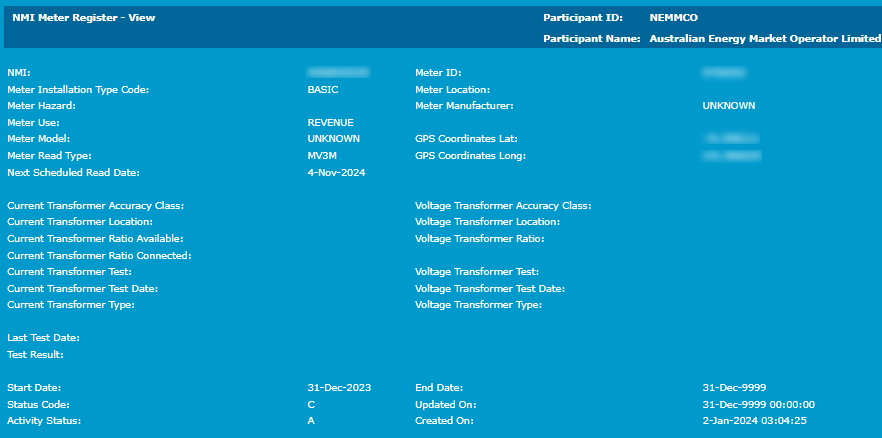
Task: Select the 4-Nov-2024 next scheduled read date
Action: click(336, 172)
